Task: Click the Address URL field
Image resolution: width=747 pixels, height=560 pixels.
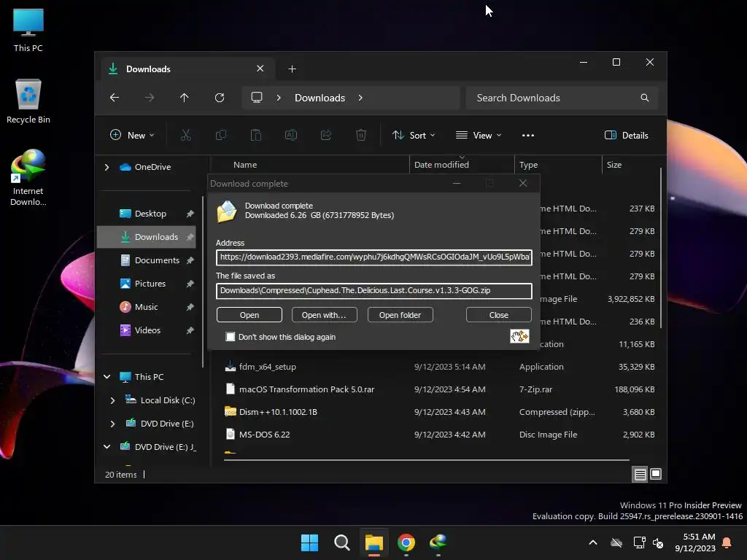Action: pos(374,257)
